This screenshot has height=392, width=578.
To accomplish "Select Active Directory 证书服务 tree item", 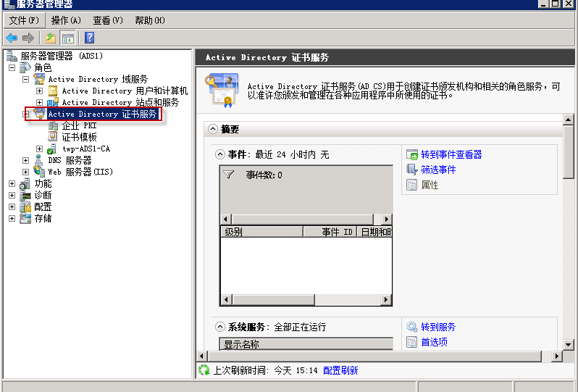I will tap(102, 114).
